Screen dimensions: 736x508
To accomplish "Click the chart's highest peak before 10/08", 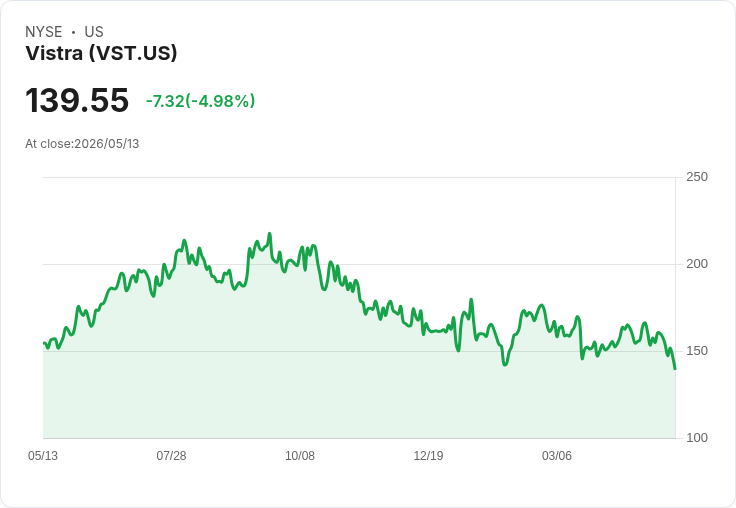I will tap(269, 233).
